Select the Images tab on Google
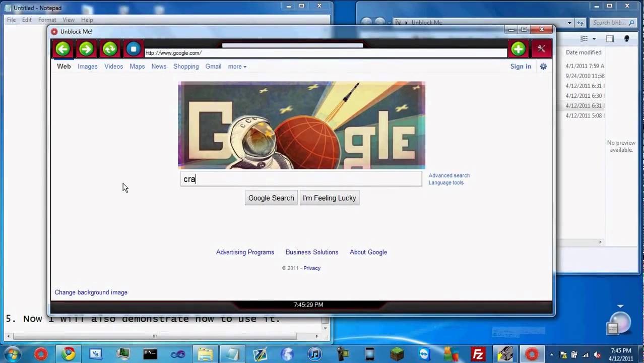Image resolution: width=644 pixels, height=363 pixels. tap(88, 67)
